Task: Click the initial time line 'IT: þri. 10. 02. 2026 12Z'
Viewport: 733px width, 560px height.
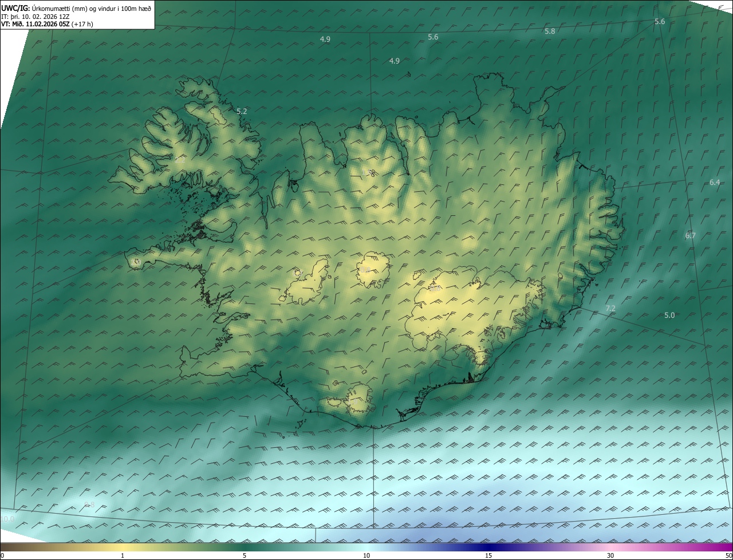Action: (x=36, y=16)
